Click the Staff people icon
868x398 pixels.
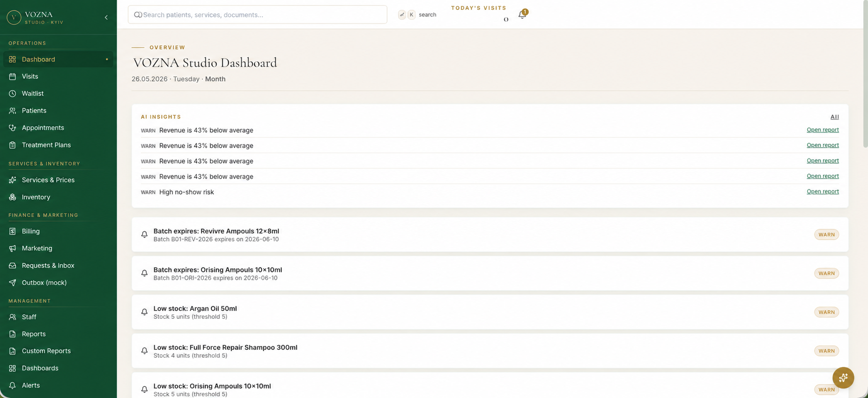[12, 317]
